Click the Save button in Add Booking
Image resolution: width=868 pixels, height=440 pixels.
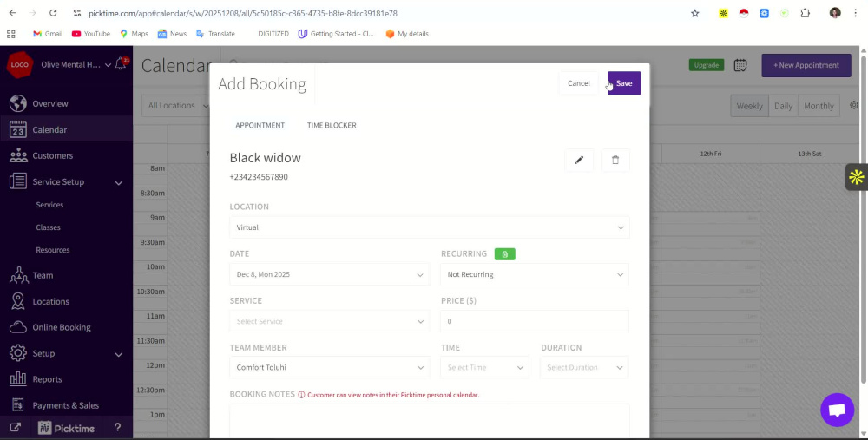[x=624, y=83]
